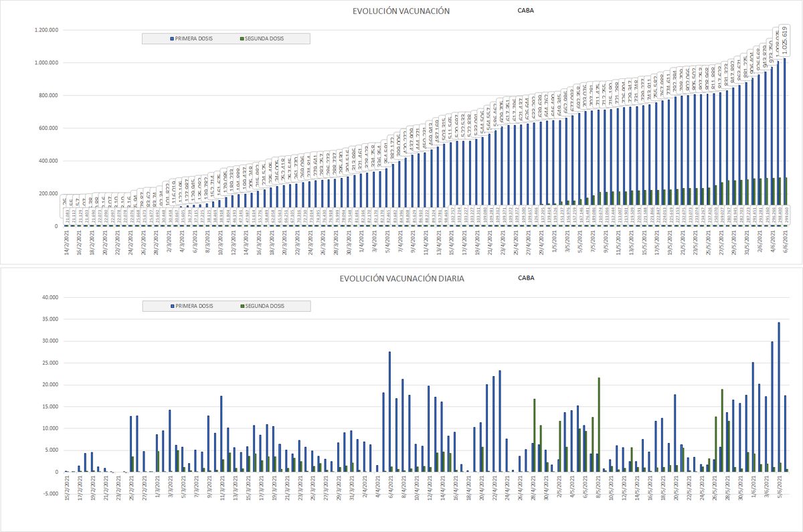Select the blue bar above 6/4/2021 on the daily chart

389,412
